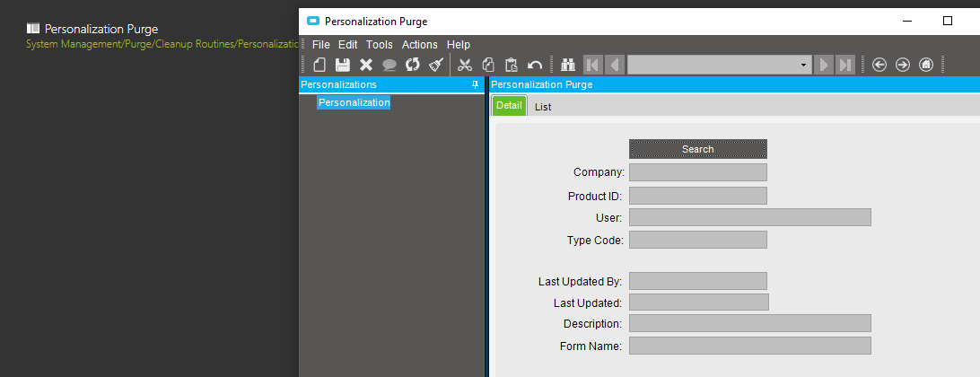Image resolution: width=980 pixels, height=377 pixels.
Task: Click Personalization Purge title in left pane
Action: pyautogui.click(x=101, y=29)
